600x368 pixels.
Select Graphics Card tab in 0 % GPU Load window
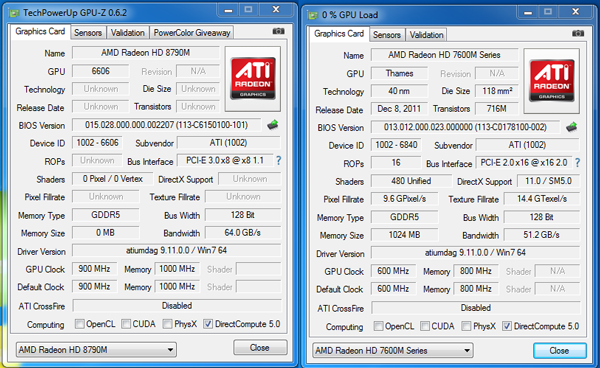click(339, 34)
